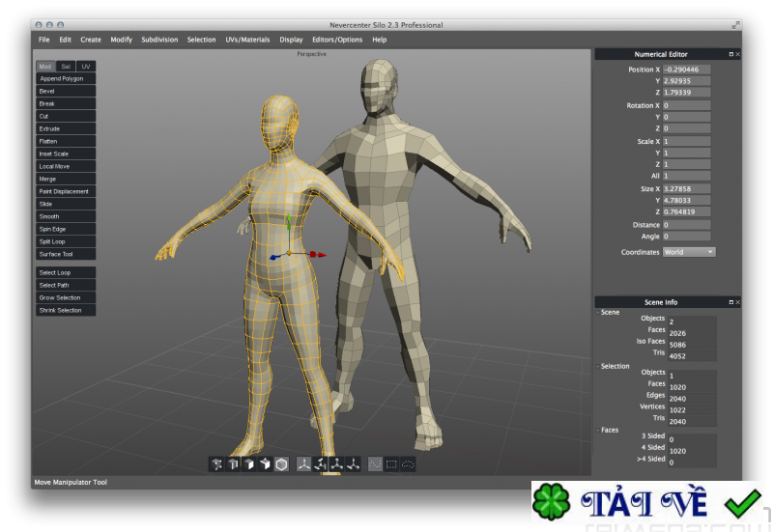This screenshot has width=773, height=532.
Task: Activate the highlighted wireframe cube object-mode icon
Action: click(x=281, y=463)
